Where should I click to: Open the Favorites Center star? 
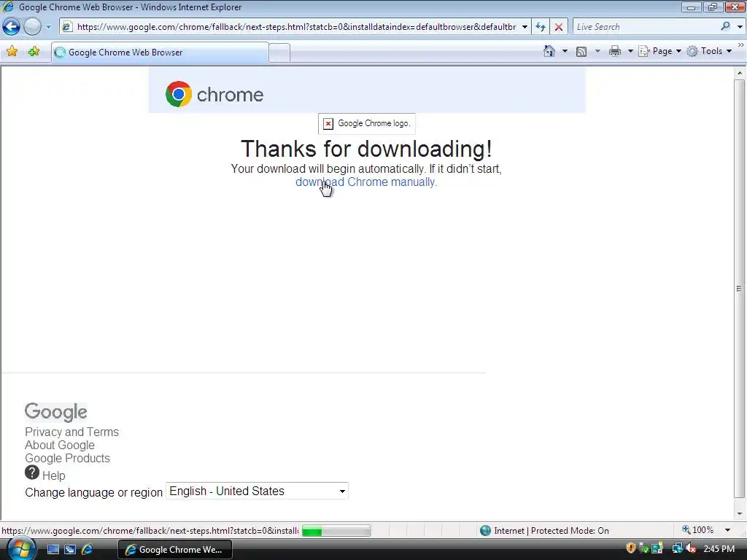[x=12, y=52]
